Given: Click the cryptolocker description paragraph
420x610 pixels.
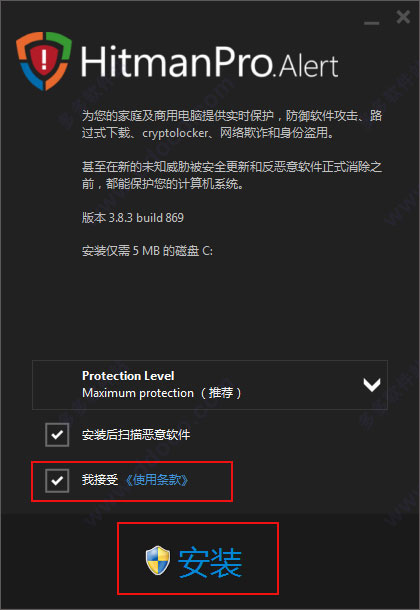Looking at the screenshot, I should pos(232,124).
